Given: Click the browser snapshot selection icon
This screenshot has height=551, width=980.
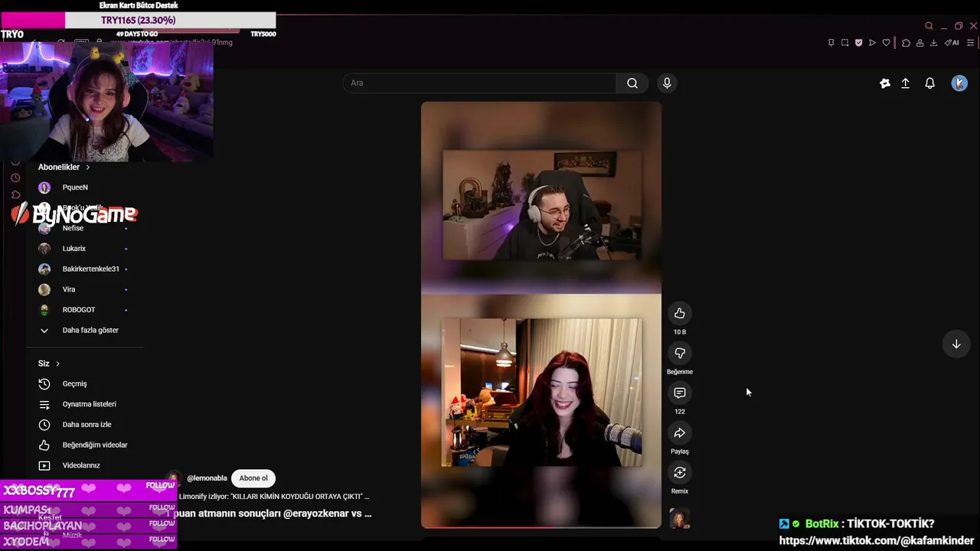Looking at the screenshot, I should [844, 43].
